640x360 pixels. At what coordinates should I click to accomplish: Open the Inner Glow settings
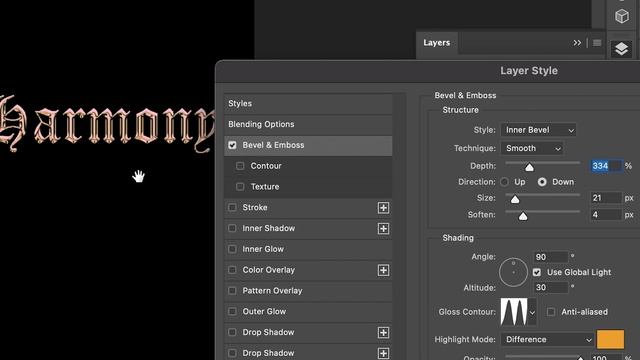click(308, 249)
